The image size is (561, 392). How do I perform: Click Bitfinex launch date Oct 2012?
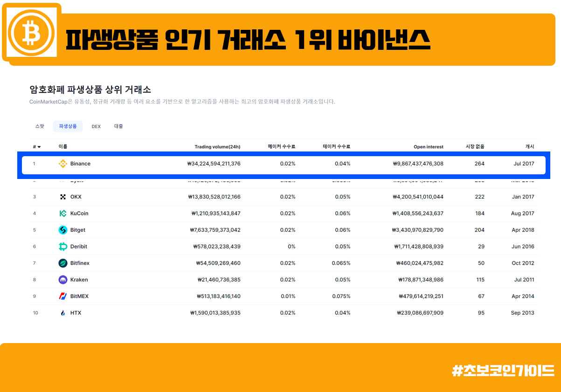523,263
